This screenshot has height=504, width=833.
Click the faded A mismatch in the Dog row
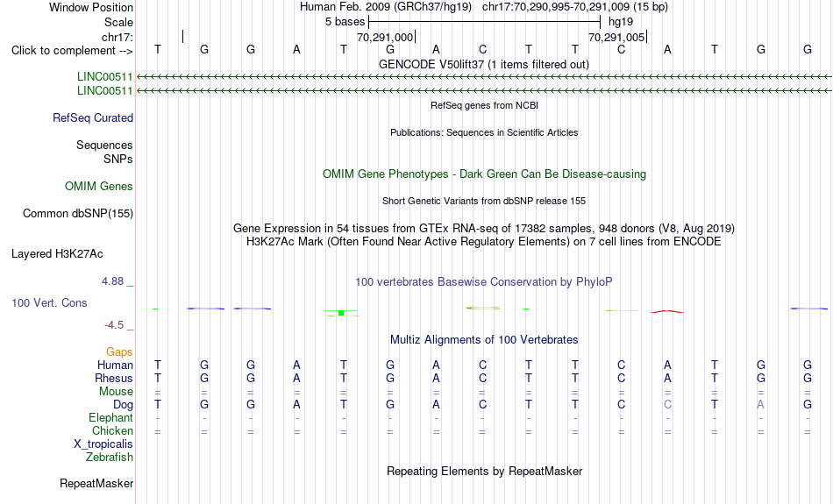coord(761,405)
